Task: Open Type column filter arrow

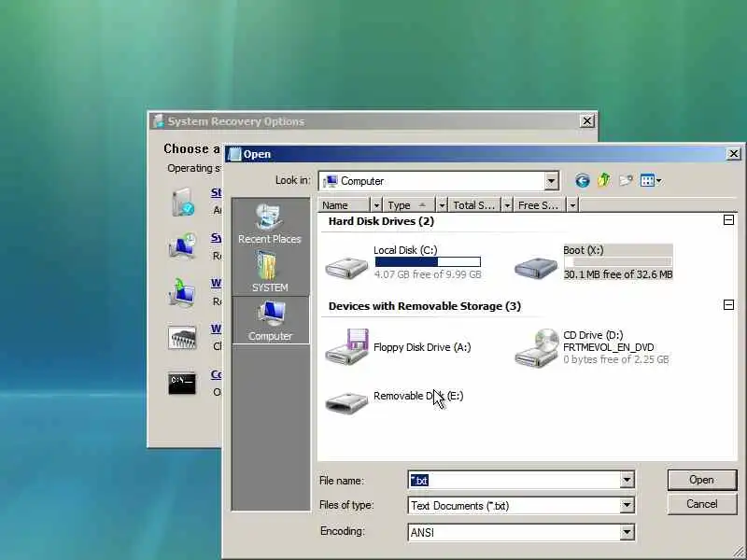Action: click(442, 205)
